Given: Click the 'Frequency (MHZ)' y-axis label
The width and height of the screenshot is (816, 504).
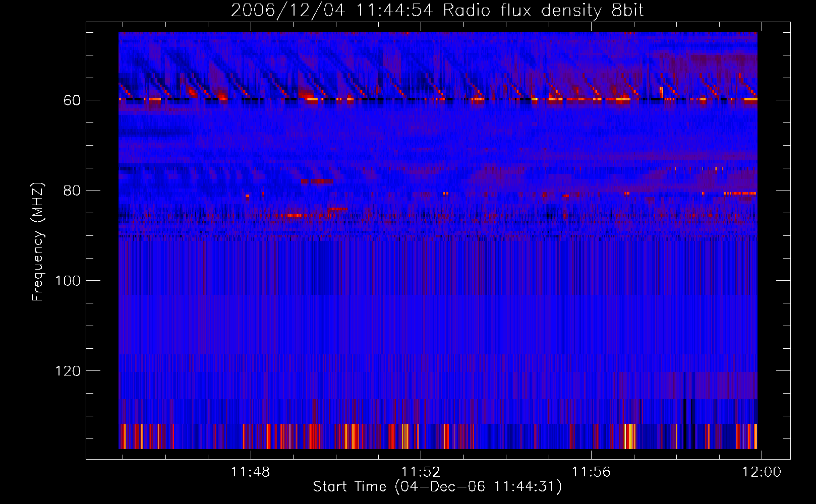Looking at the screenshot, I should coord(38,242).
